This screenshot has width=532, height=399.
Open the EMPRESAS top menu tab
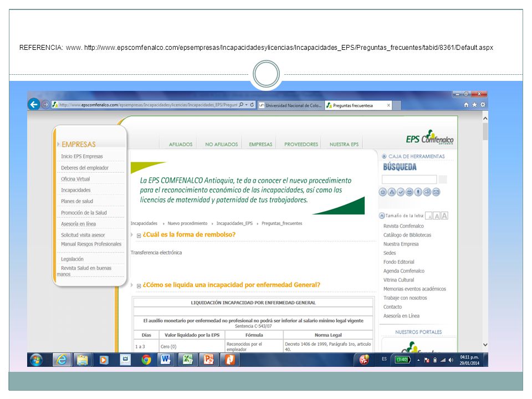[260, 144]
